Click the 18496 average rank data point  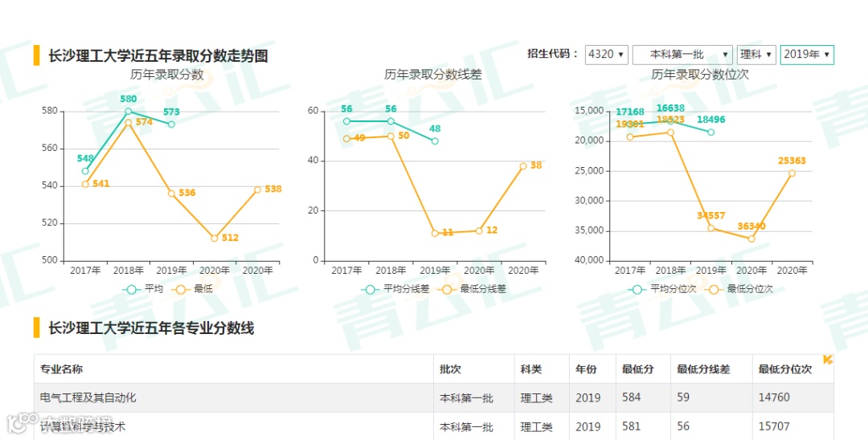710,132
